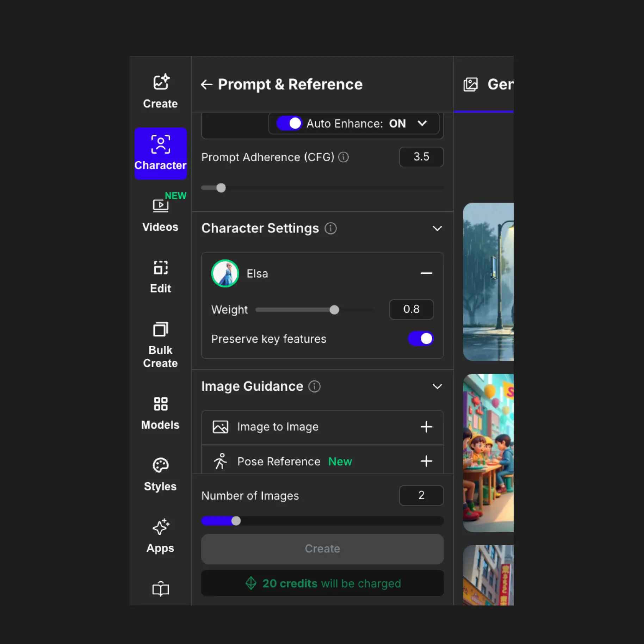Click the info icon next to Prompt Adherence (CFG)
The image size is (644, 644).
[x=343, y=157]
